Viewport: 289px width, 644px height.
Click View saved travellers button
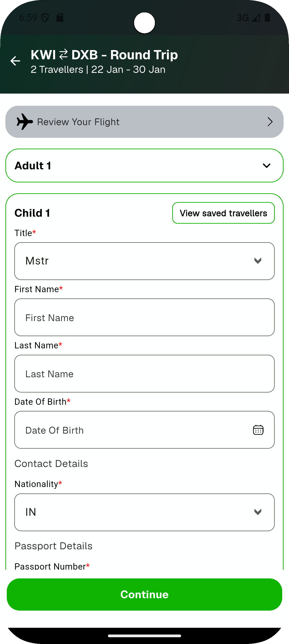pyautogui.click(x=223, y=213)
